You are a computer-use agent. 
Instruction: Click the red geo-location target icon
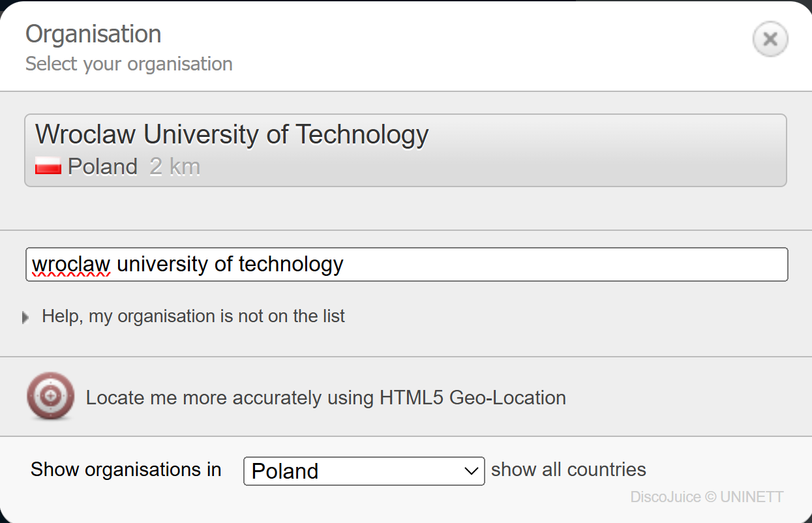click(x=50, y=396)
